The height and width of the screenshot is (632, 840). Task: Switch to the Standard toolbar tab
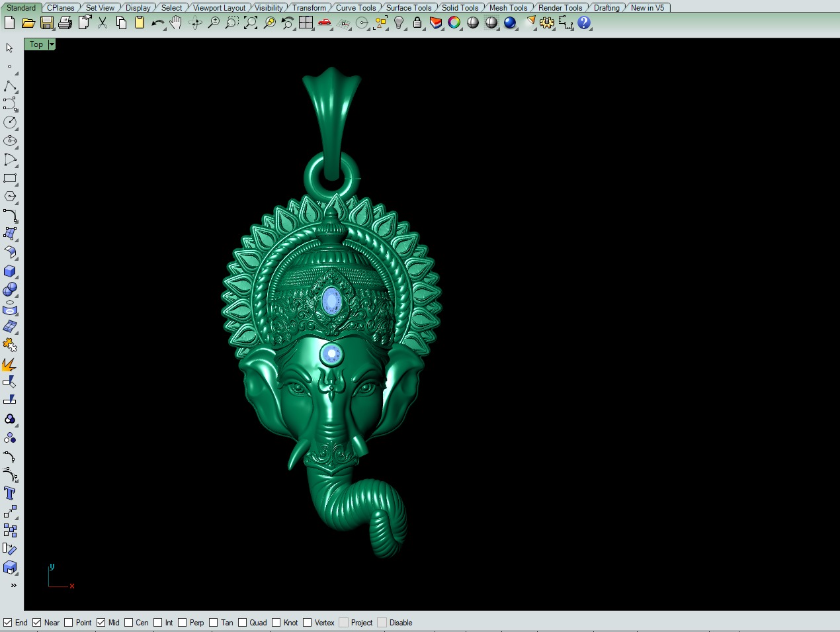point(21,8)
